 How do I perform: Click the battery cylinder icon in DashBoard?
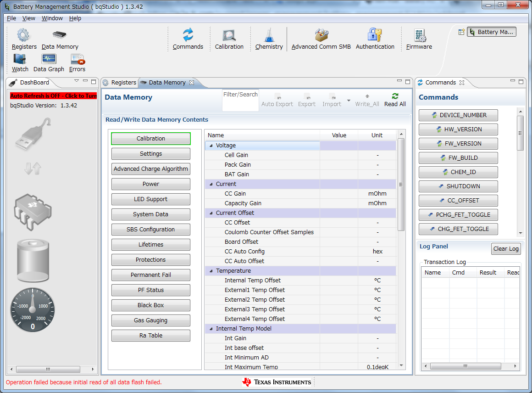pyautogui.click(x=33, y=260)
